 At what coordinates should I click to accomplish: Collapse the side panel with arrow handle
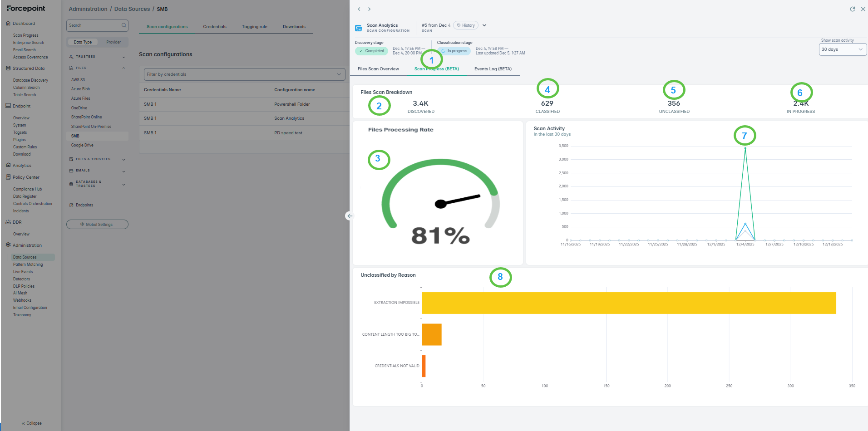pyautogui.click(x=349, y=216)
